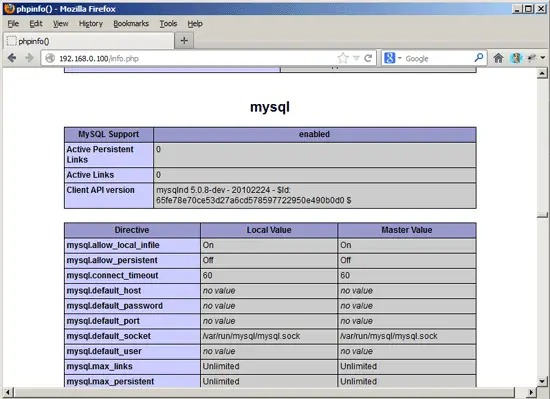Screen dimensions: 550x399
Task: Open the Bookmarks menu
Action: pyautogui.click(x=131, y=23)
